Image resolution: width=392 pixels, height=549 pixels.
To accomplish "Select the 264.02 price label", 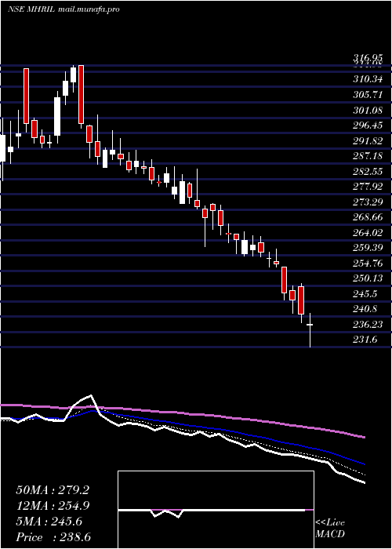I will [x=368, y=232].
